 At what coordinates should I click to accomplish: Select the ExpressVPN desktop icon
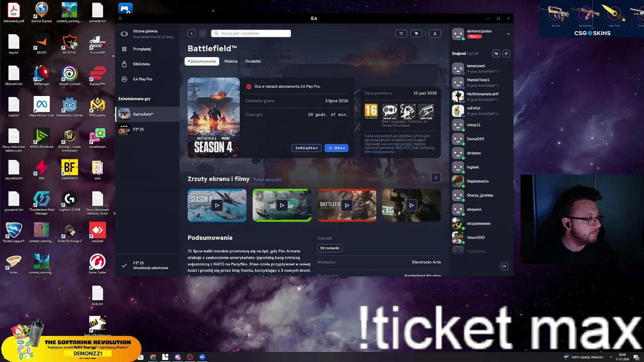pyautogui.click(x=98, y=75)
